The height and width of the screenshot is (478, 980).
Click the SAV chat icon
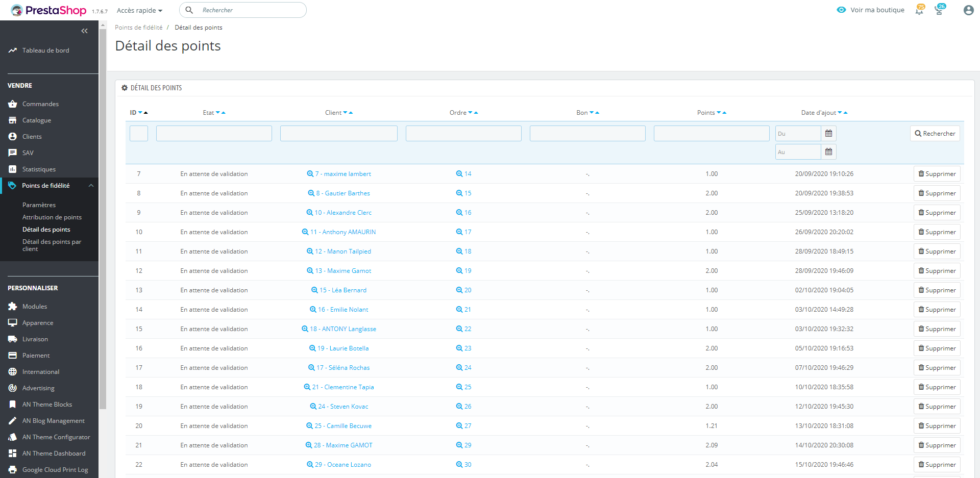13,153
